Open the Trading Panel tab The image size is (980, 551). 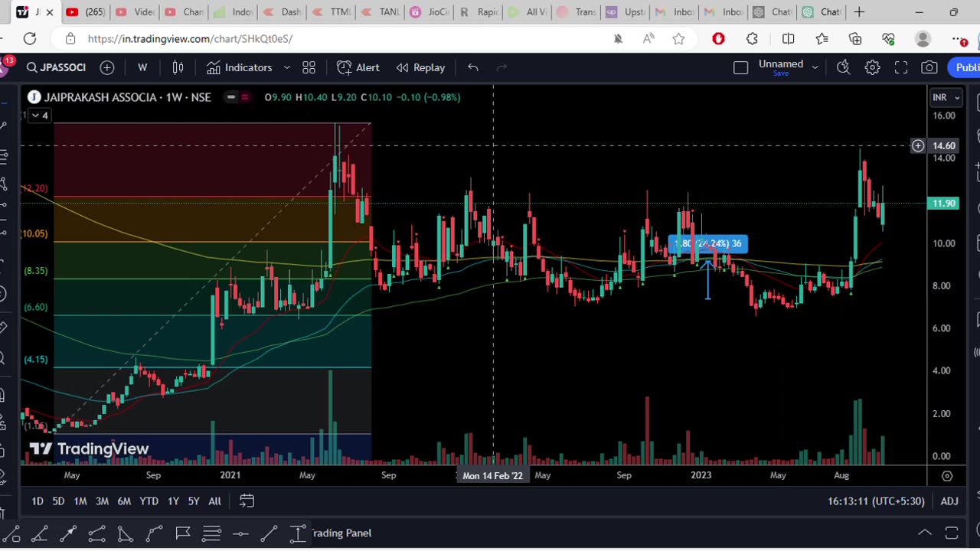pos(341,533)
